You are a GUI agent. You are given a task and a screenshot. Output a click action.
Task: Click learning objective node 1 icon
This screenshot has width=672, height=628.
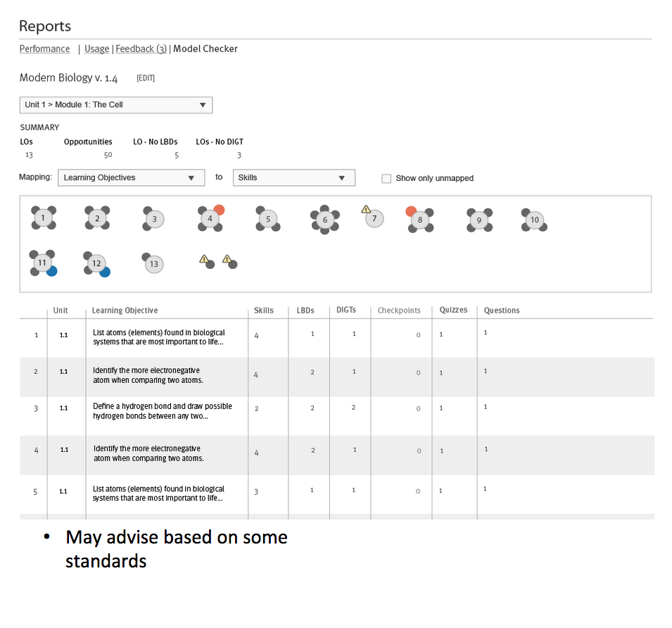[x=44, y=218]
